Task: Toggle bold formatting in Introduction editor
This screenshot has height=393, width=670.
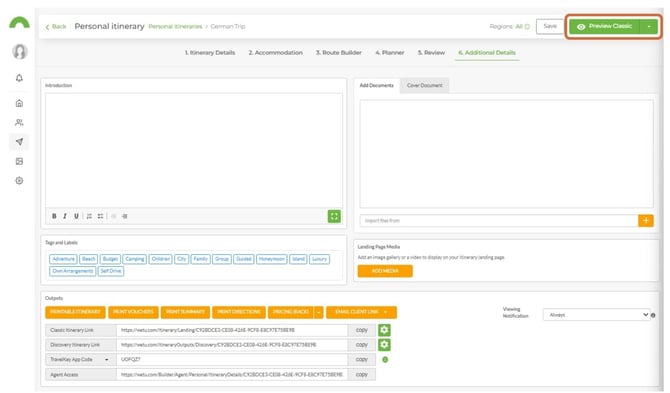Action: pos(54,216)
